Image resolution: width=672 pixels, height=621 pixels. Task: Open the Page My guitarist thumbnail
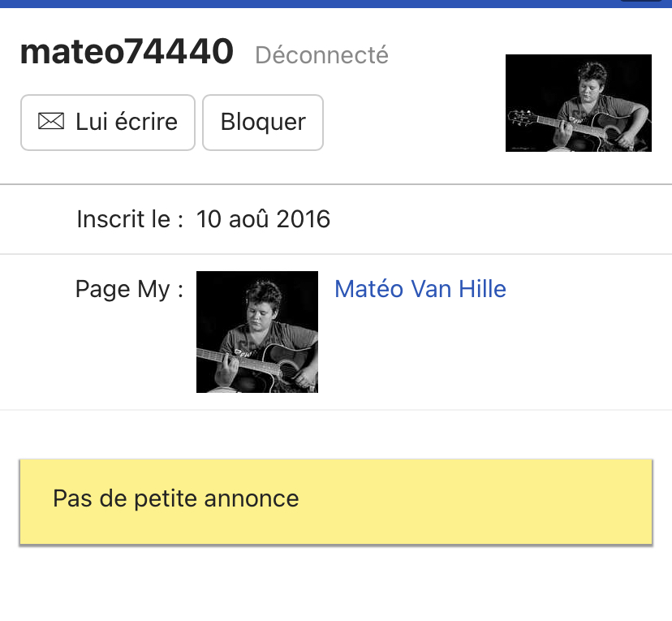pyautogui.click(x=257, y=332)
